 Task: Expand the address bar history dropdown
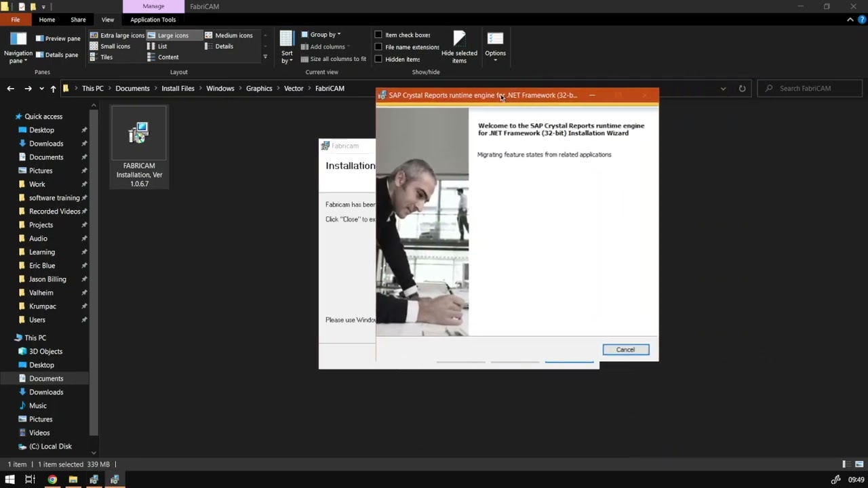(723, 89)
